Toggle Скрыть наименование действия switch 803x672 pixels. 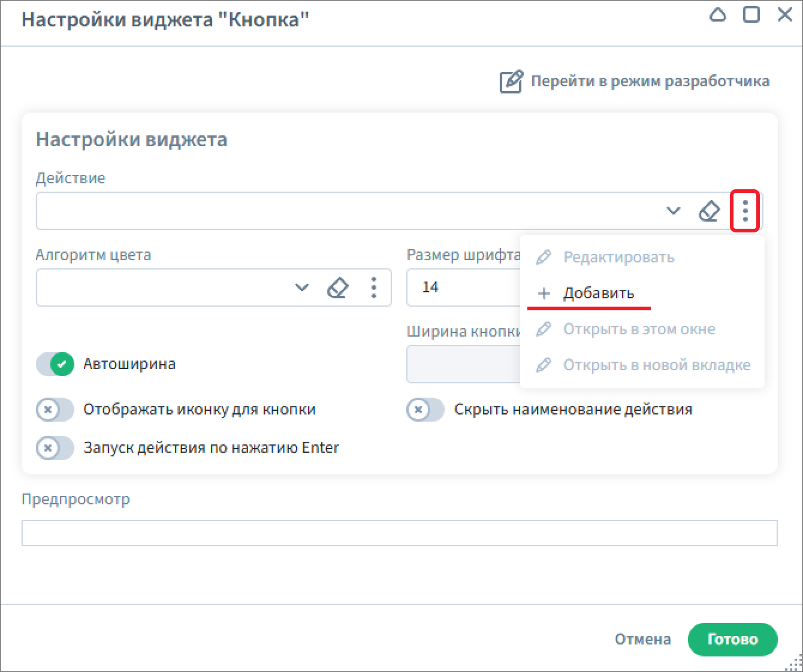pos(425,410)
